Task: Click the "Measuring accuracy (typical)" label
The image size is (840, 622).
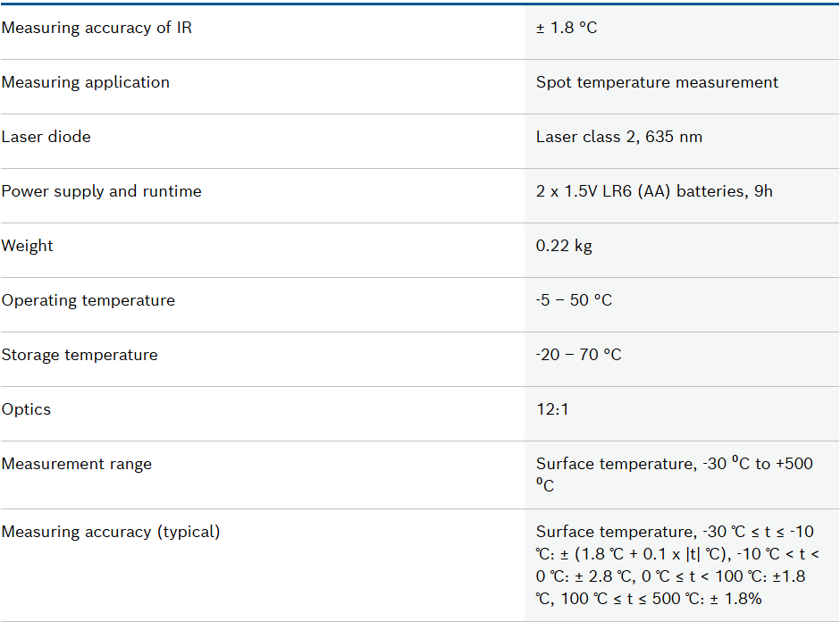Action: pyautogui.click(x=111, y=532)
